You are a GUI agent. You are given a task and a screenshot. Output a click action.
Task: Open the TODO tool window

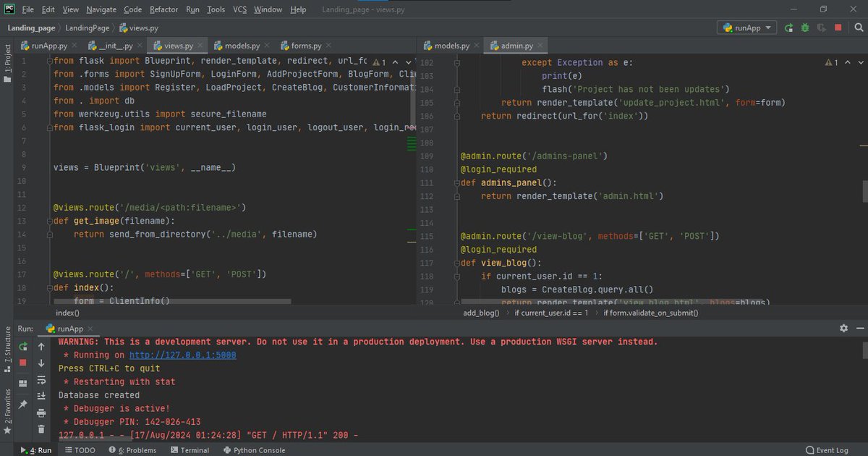click(x=80, y=449)
